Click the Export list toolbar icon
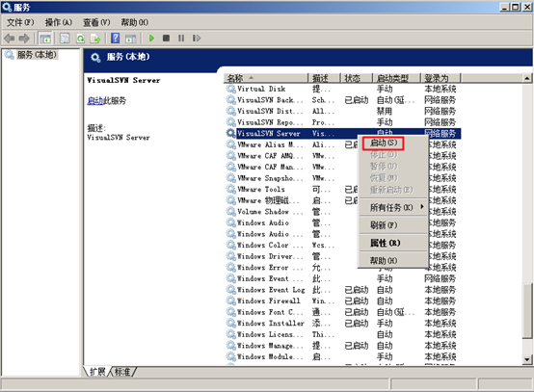This screenshot has width=534, height=392. 95,39
